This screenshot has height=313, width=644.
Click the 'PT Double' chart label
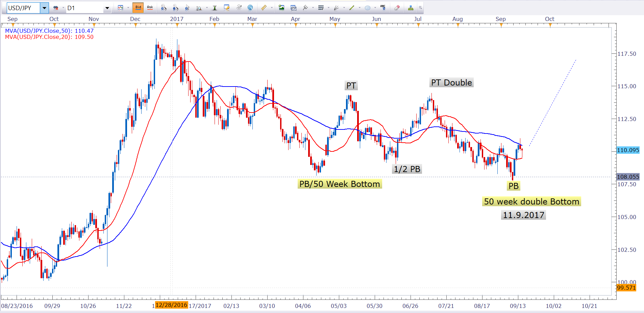click(451, 82)
